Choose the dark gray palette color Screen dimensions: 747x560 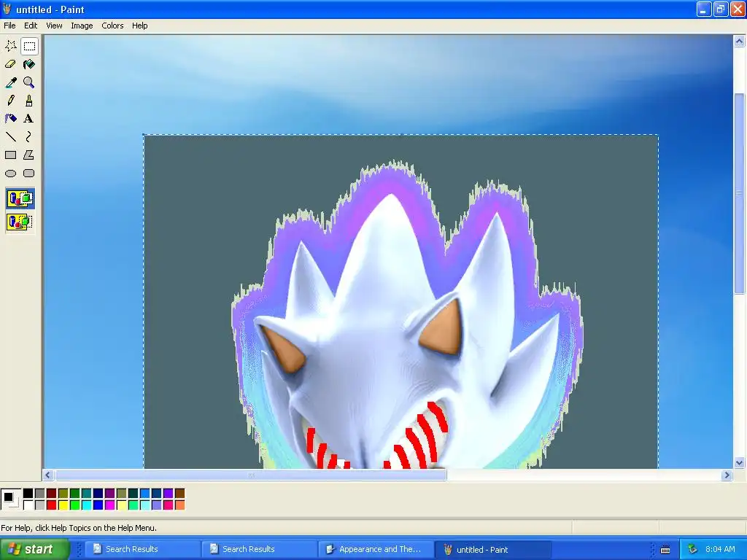coord(39,494)
